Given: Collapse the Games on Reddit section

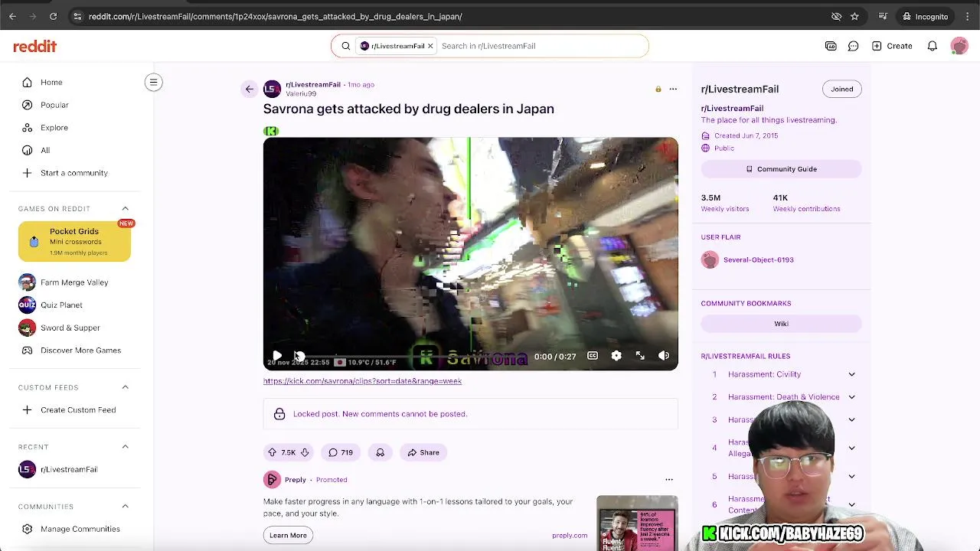Looking at the screenshot, I should (x=125, y=208).
